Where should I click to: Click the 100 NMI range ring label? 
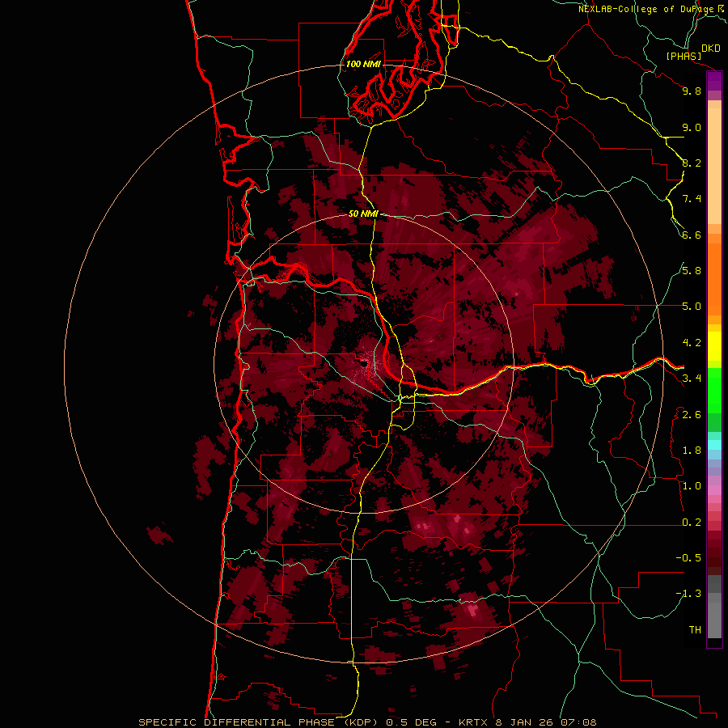tap(363, 64)
